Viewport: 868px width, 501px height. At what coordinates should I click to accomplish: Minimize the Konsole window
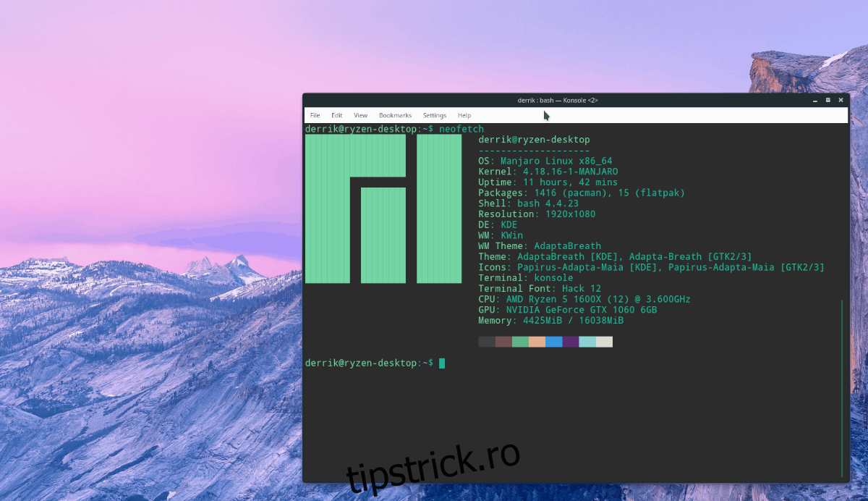click(815, 100)
